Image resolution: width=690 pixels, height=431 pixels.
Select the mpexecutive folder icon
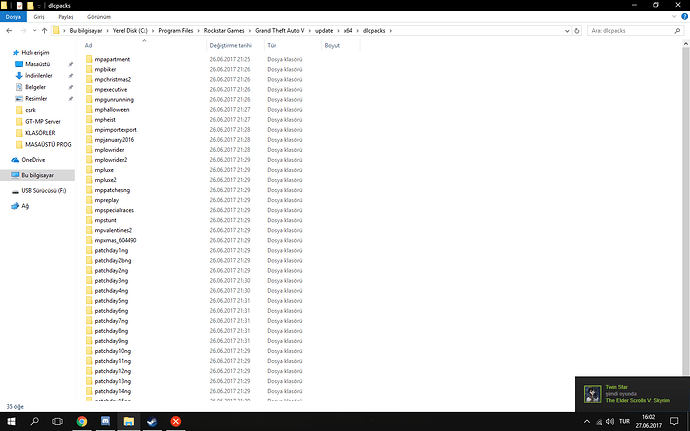89,89
